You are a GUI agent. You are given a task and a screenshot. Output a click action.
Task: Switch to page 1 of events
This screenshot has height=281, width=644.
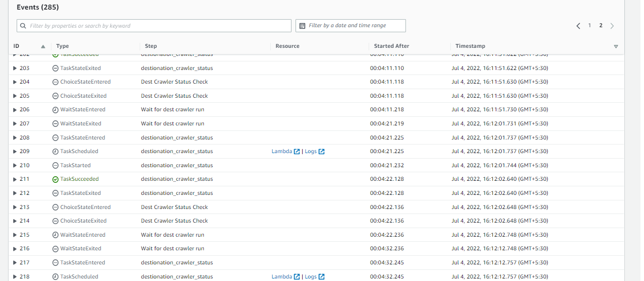590,26
